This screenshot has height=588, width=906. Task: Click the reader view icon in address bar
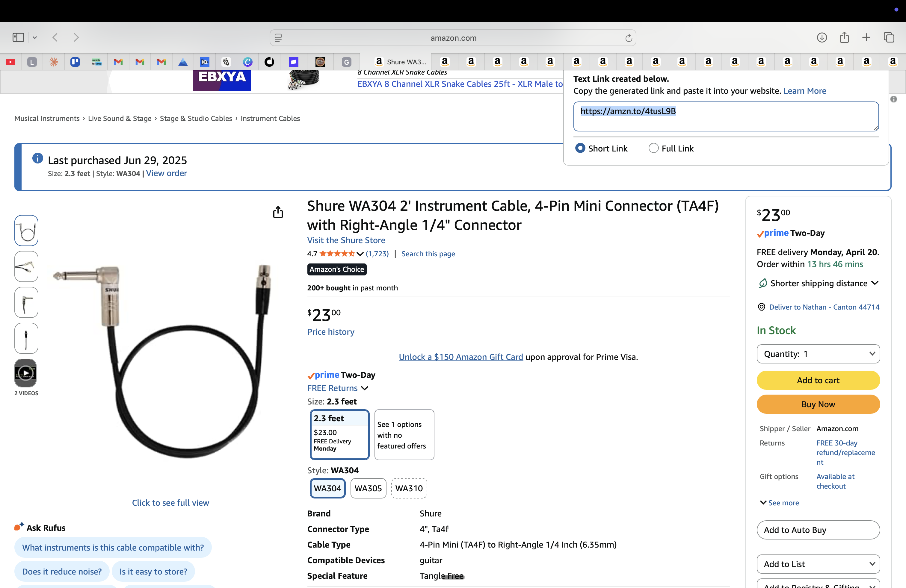[278, 38]
